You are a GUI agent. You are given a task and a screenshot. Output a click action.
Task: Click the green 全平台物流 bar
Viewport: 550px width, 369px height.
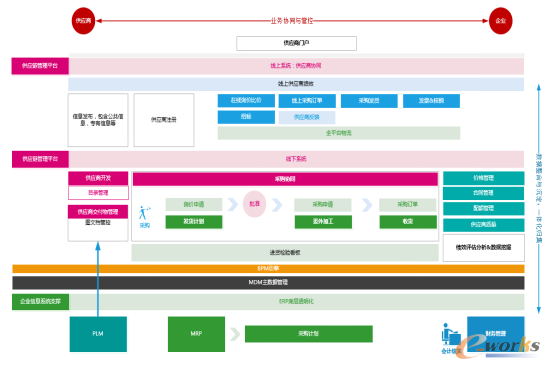tap(339, 133)
